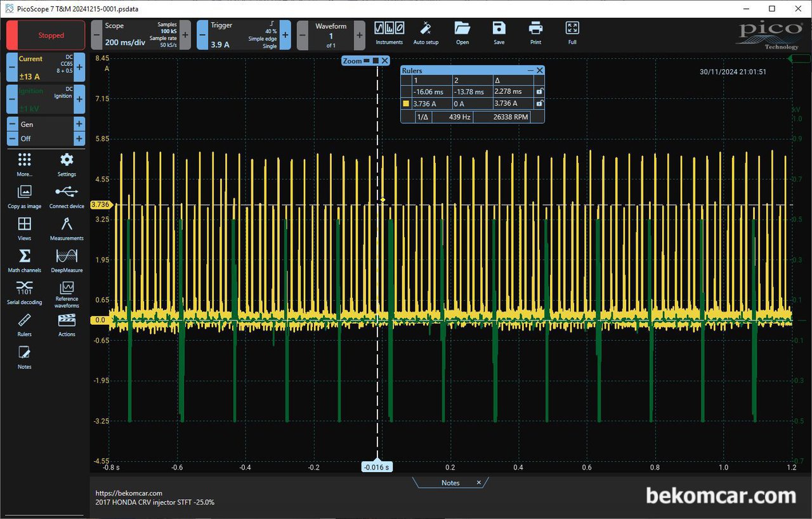Click the Stopped run/stop button
812x519 pixels.
(x=46, y=35)
